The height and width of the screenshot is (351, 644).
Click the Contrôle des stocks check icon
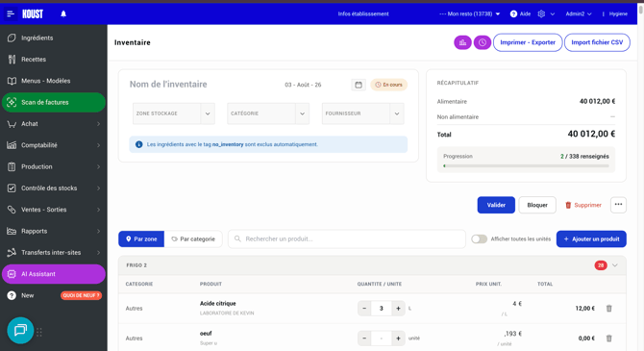click(12, 188)
